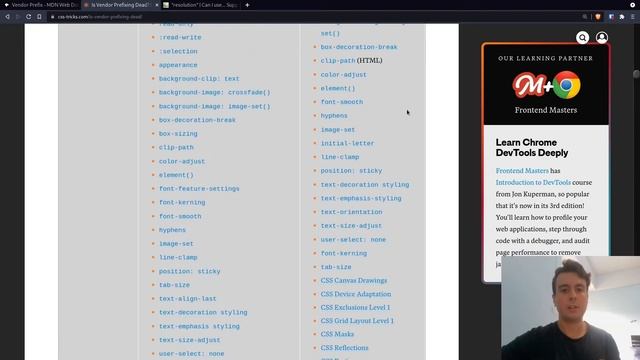Image resolution: width=640 pixels, height=360 pixels.
Task: Open the text-align-last link
Action: [x=188, y=298]
